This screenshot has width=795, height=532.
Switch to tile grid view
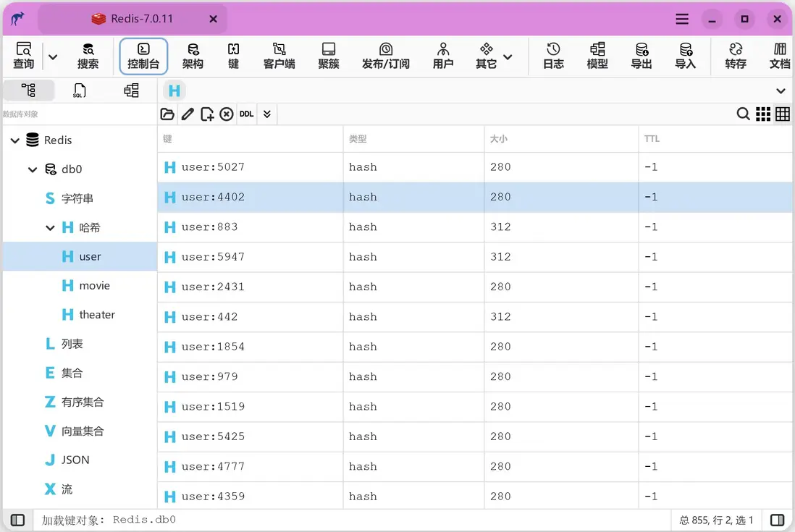[763, 114]
